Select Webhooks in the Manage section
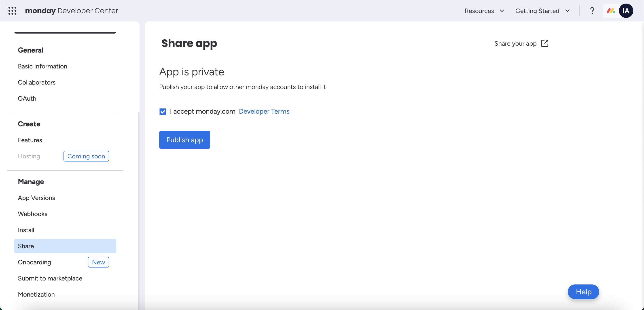 click(x=32, y=214)
